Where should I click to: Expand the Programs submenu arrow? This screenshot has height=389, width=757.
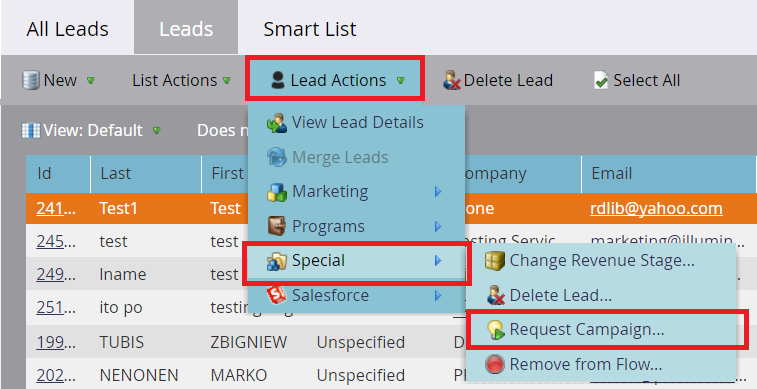click(x=438, y=226)
